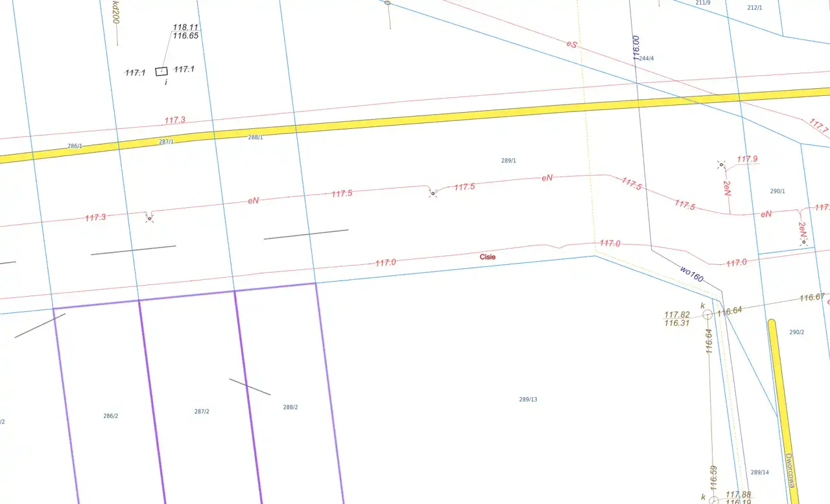Click the street lamp symbol beside the 117.9 label
830x504 pixels.
click(x=720, y=165)
